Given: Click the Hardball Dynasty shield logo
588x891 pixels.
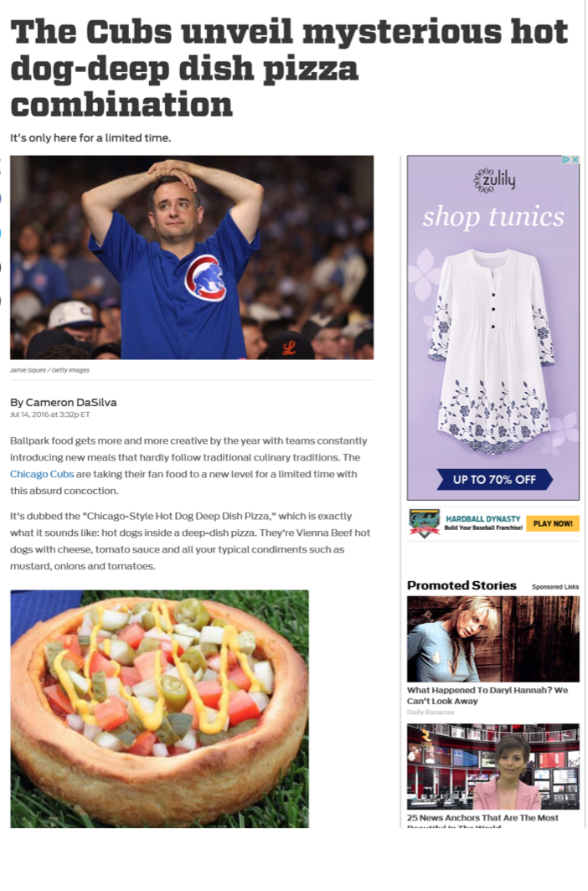Looking at the screenshot, I should tap(425, 523).
